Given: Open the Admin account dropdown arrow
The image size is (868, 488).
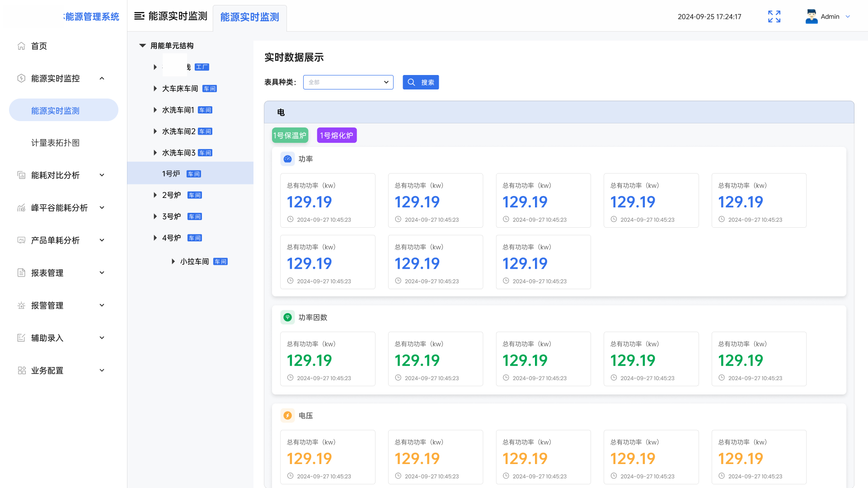Looking at the screenshot, I should pos(848,17).
